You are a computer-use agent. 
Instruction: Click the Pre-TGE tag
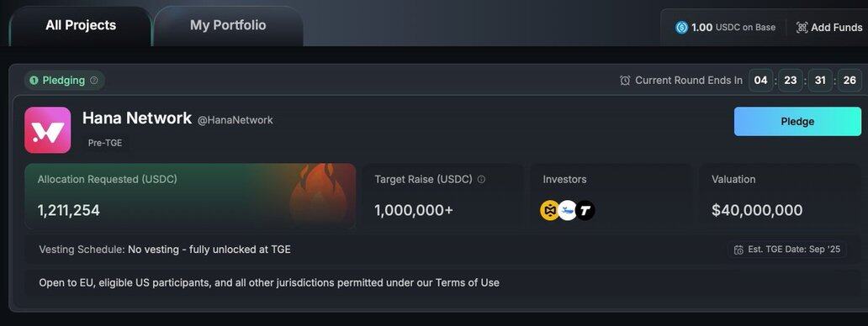tap(105, 143)
